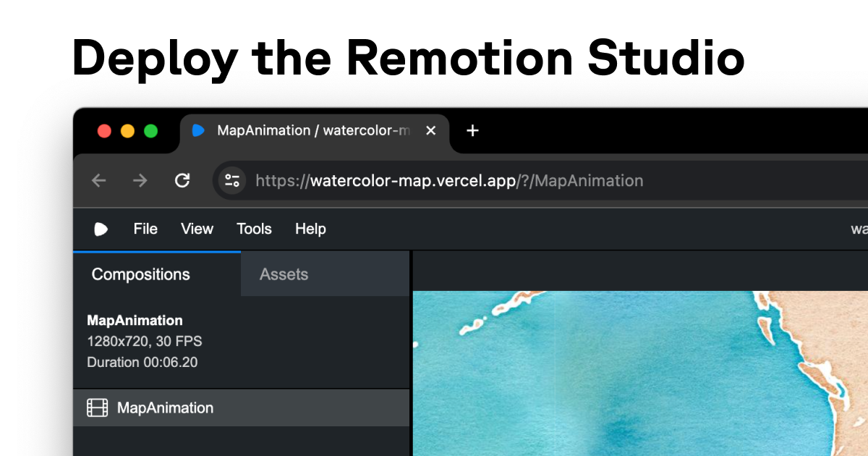Click the MapAnimation tab favicon
The height and width of the screenshot is (456, 868).
197,131
